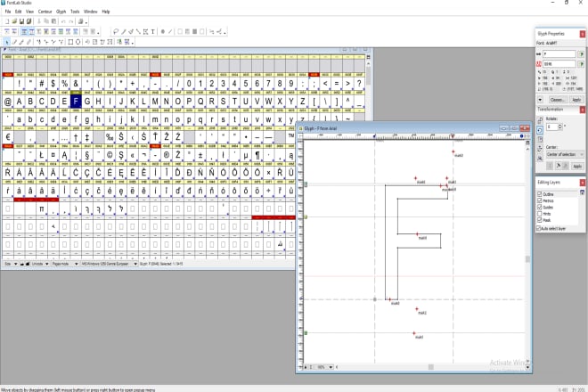Select the Lasso selection tool icon

click(x=116, y=31)
